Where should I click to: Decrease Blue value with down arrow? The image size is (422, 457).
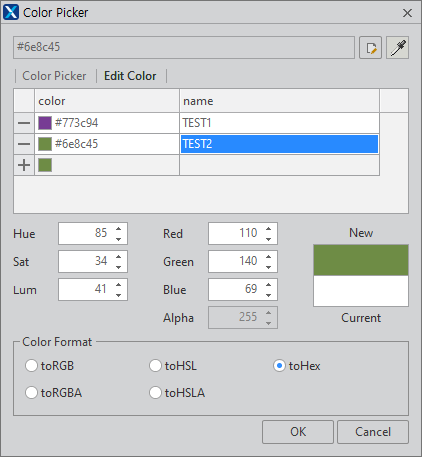269,295
